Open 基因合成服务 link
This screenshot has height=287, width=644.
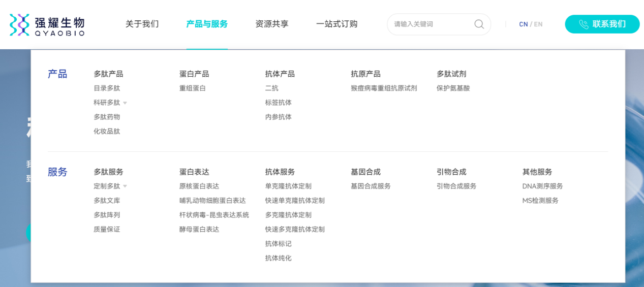[371, 186]
